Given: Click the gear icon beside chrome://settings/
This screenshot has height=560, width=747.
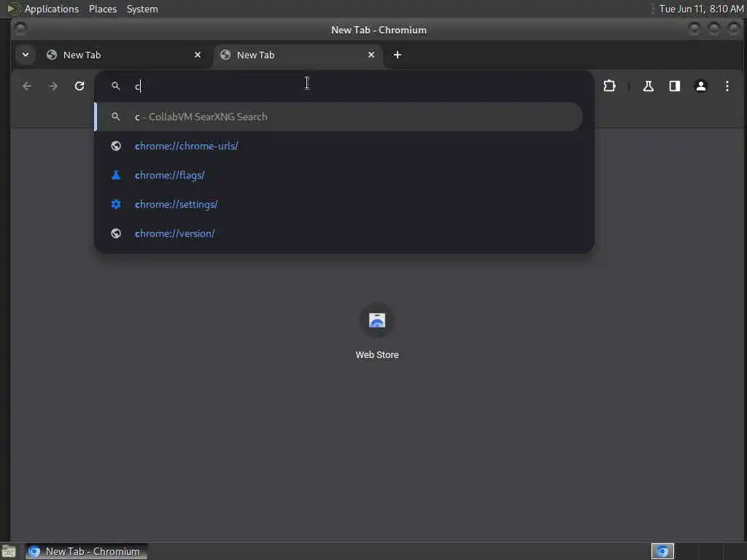Looking at the screenshot, I should click(116, 204).
